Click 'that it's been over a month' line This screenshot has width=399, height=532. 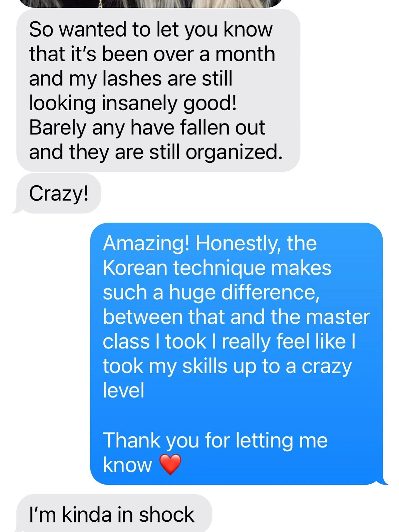152,54
